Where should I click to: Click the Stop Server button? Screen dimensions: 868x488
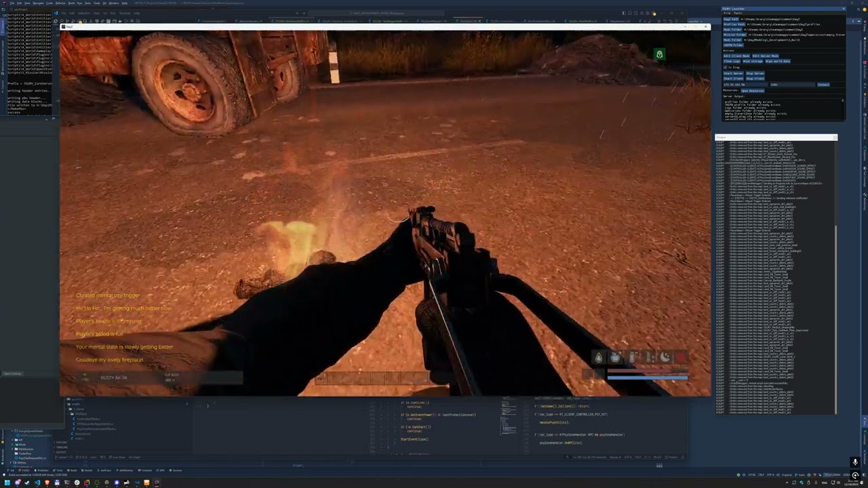(755, 73)
